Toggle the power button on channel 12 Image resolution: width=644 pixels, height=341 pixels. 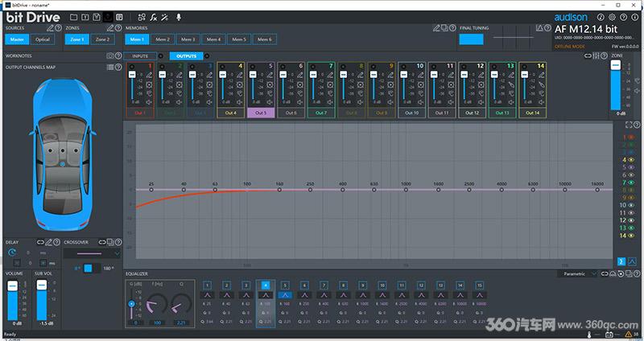click(x=464, y=67)
